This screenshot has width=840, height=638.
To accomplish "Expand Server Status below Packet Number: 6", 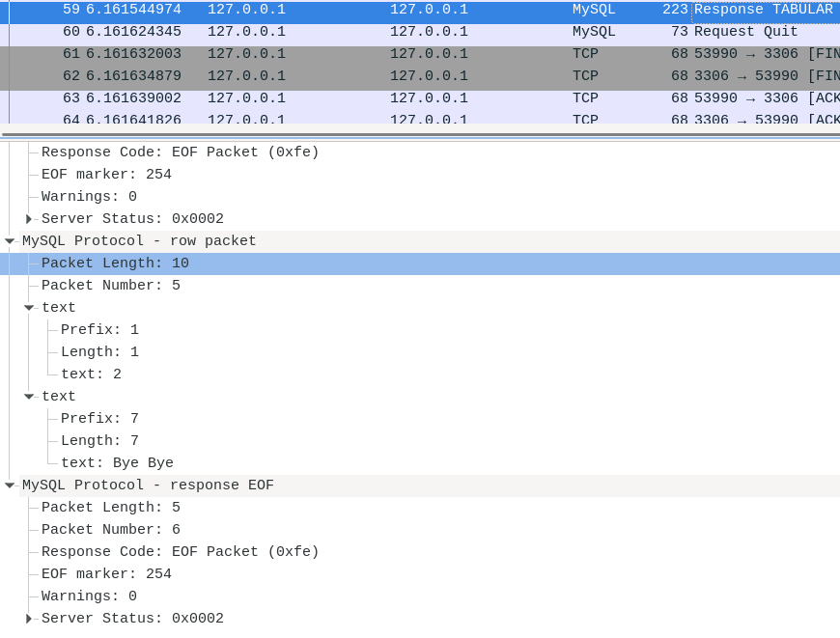I will (29, 619).
